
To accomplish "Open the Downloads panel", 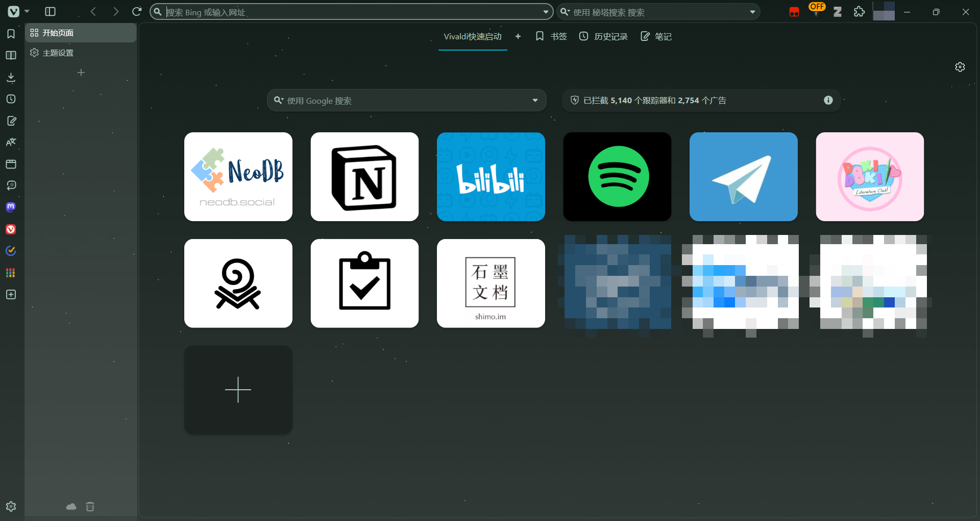I will [11, 77].
